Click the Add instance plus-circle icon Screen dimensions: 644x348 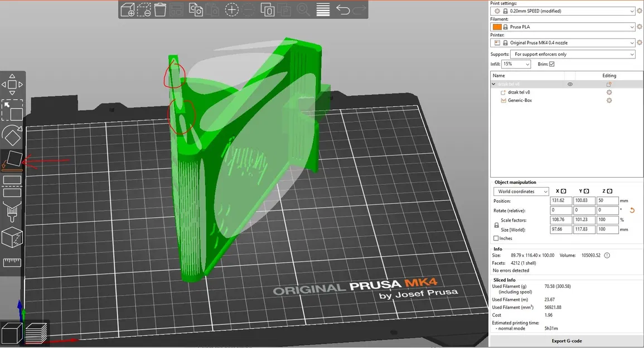tap(231, 9)
